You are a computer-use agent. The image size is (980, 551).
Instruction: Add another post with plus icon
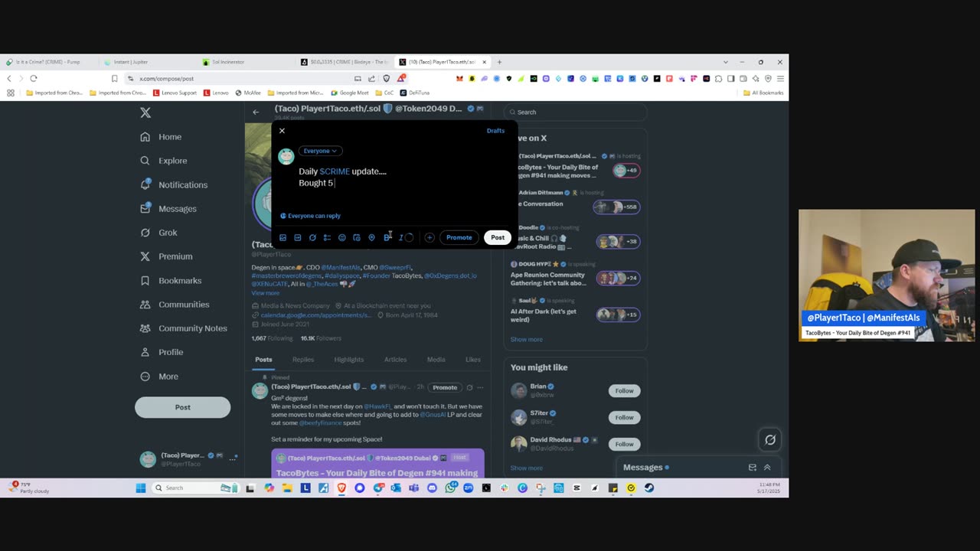[x=430, y=237]
